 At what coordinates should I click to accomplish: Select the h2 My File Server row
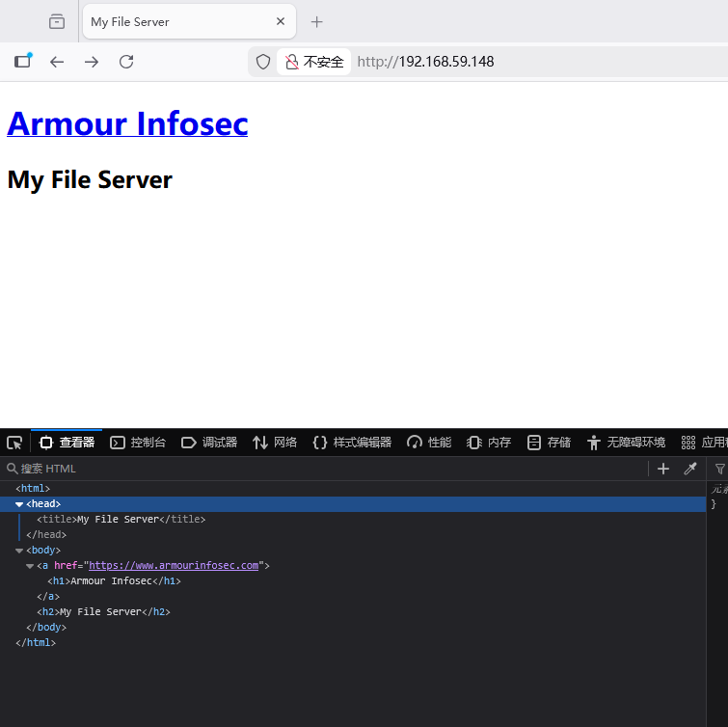pyautogui.click(x=353, y=612)
